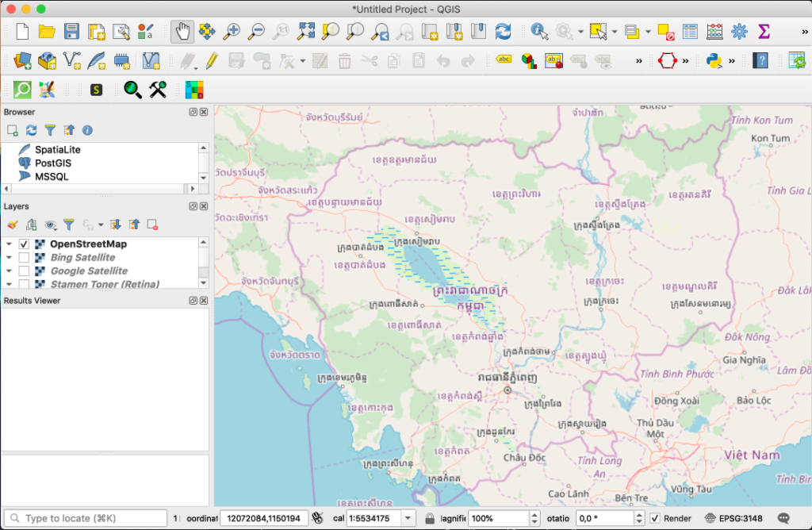The image size is (812, 530).
Task: Select MSSQL in the Browser tree
Action: (52, 177)
